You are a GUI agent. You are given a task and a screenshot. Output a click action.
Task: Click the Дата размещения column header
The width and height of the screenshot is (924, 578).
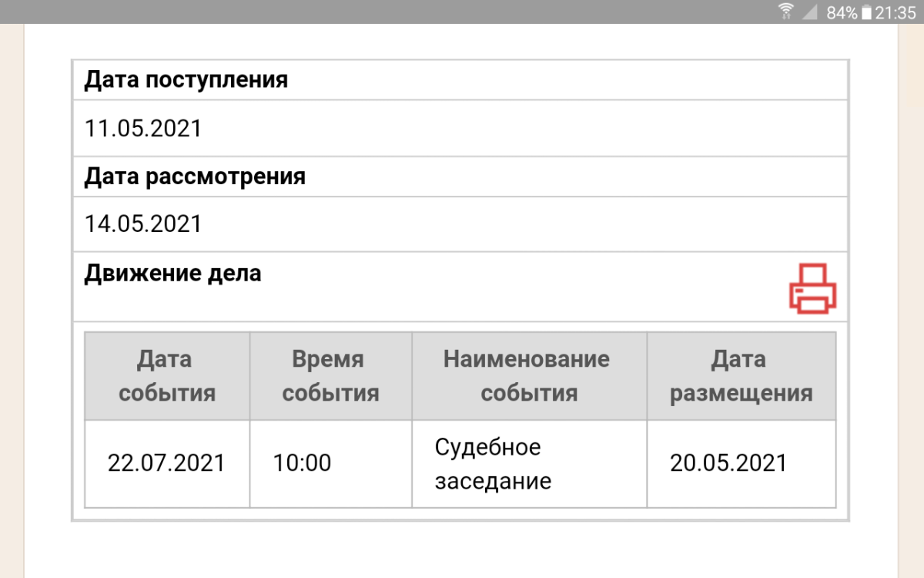pyautogui.click(x=742, y=376)
